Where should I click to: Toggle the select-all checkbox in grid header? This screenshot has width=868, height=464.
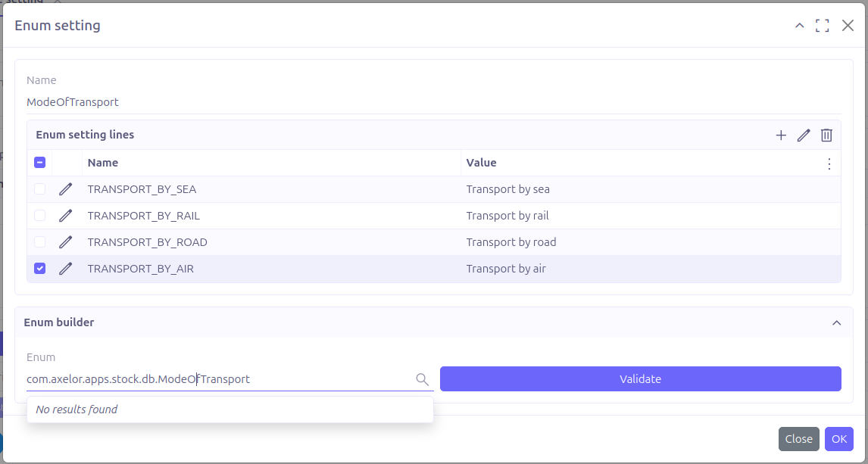pos(40,163)
